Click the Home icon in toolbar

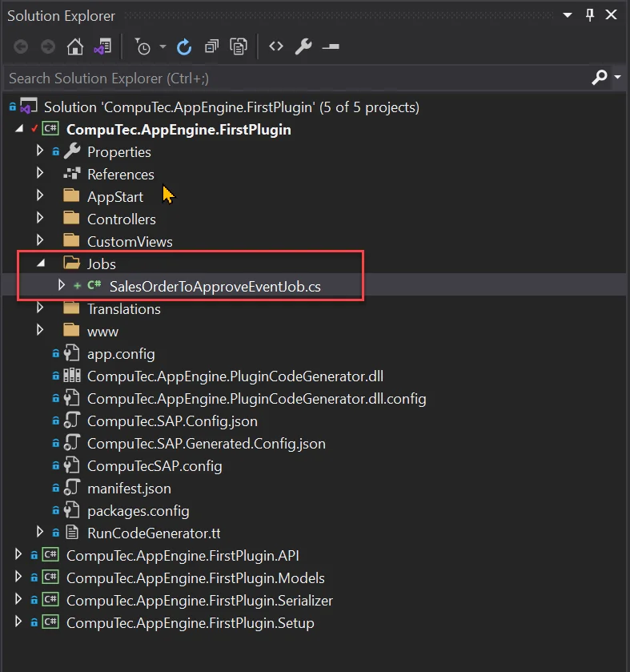74,47
